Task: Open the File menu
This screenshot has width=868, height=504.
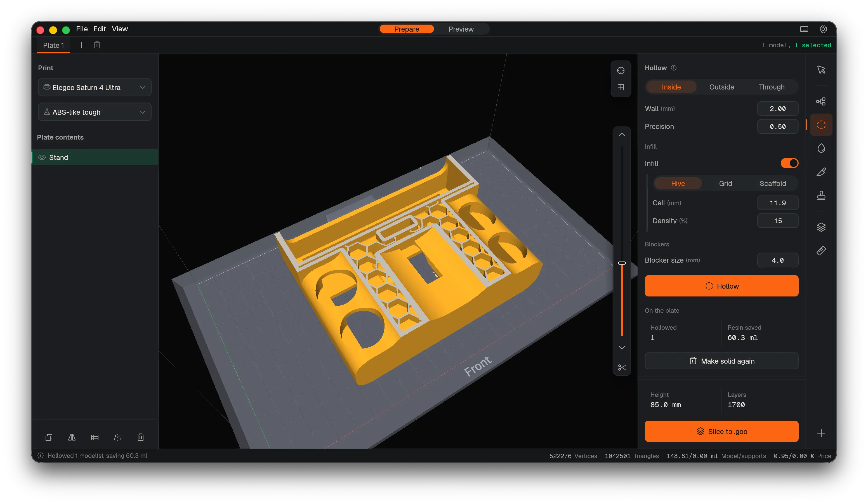Action: coord(82,29)
